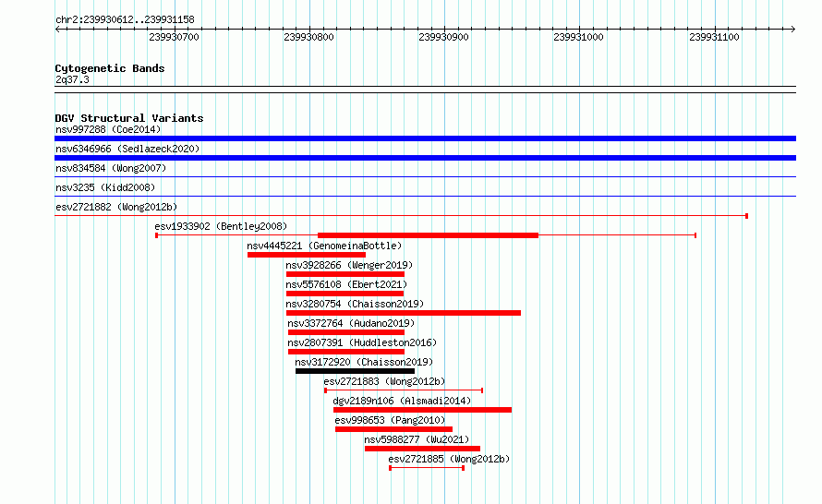Select the 2q37.3 band label
The height and width of the screenshot is (504, 822).
72,80
